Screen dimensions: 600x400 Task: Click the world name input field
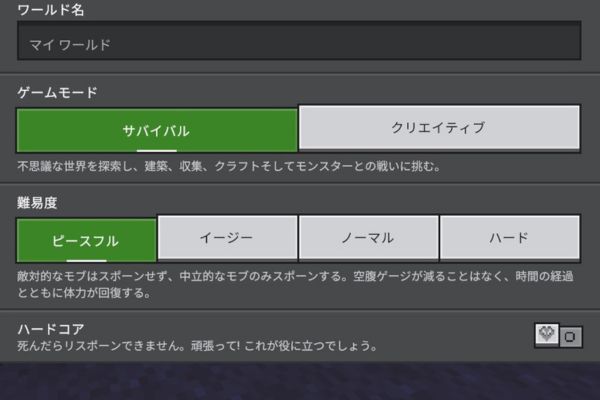(x=299, y=41)
